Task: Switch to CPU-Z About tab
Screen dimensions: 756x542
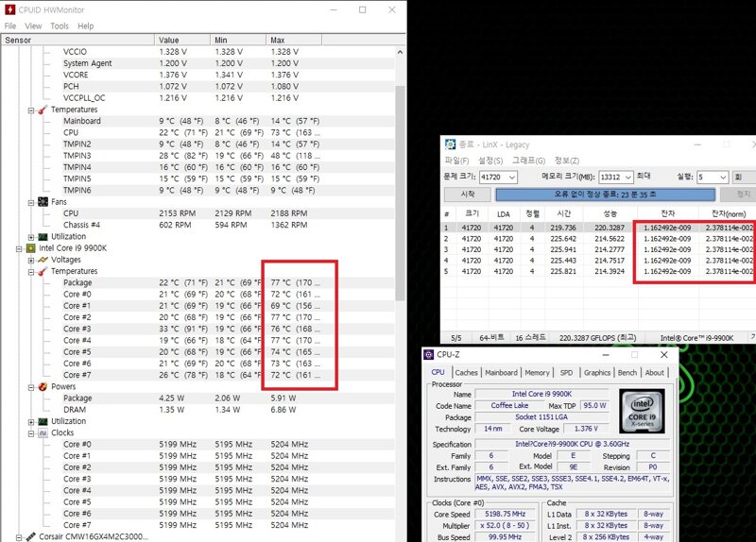Action: tap(654, 372)
